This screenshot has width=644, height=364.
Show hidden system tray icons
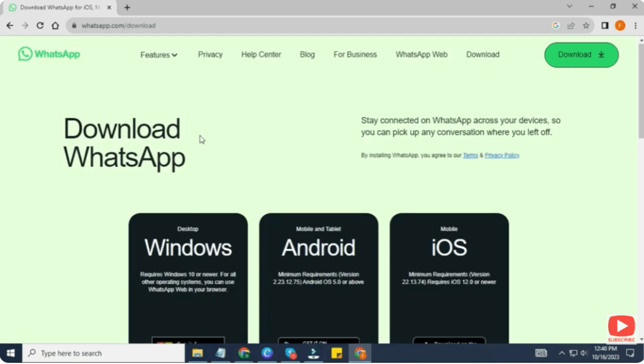point(562,353)
